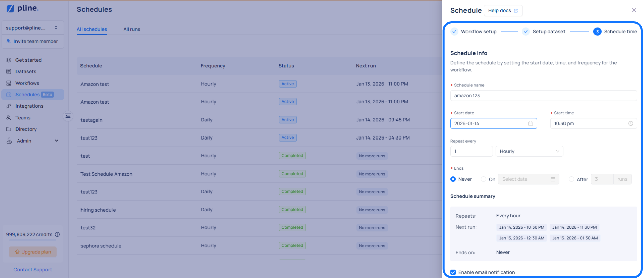Go to the Workflow setup step
The height and width of the screenshot is (278, 644).
pyautogui.click(x=478, y=32)
